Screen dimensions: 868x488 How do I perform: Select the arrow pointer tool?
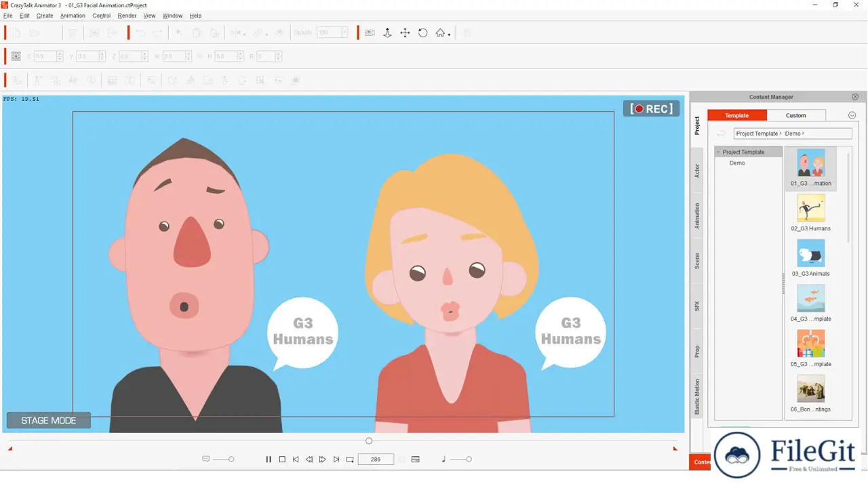coord(179,33)
